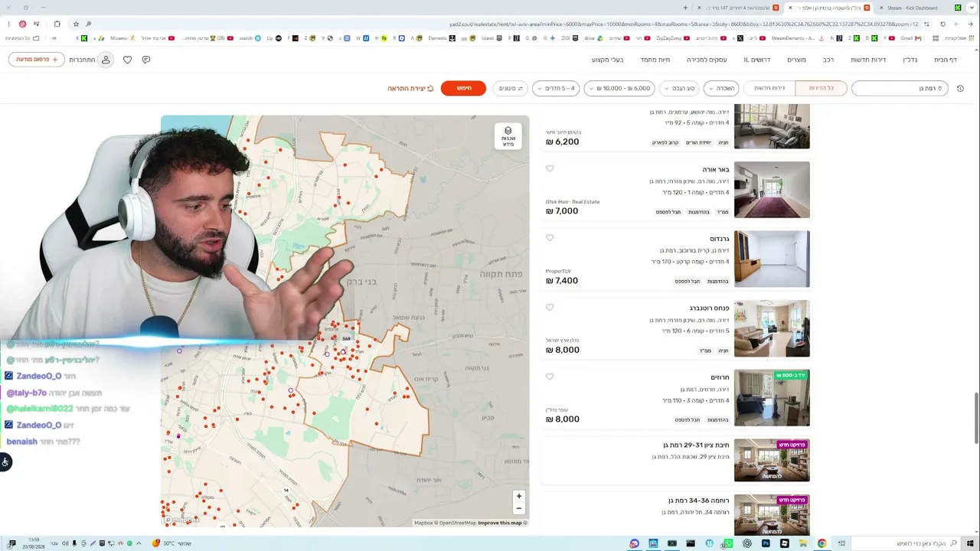Open the 'חיבת ציון 29-31' project photo

(x=772, y=460)
